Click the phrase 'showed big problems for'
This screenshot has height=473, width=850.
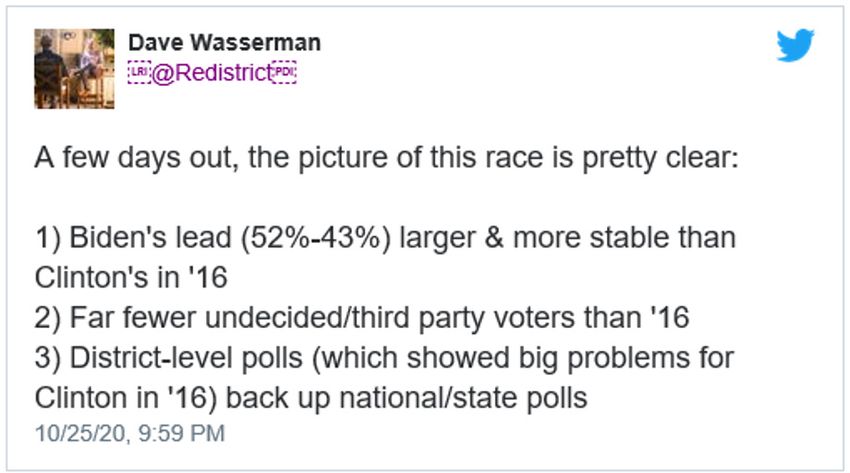tap(570, 358)
